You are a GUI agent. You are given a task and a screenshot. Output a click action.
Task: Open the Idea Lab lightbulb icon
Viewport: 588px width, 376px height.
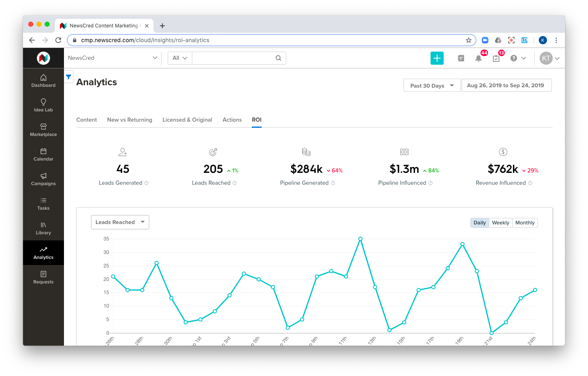[x=43, y=102]
